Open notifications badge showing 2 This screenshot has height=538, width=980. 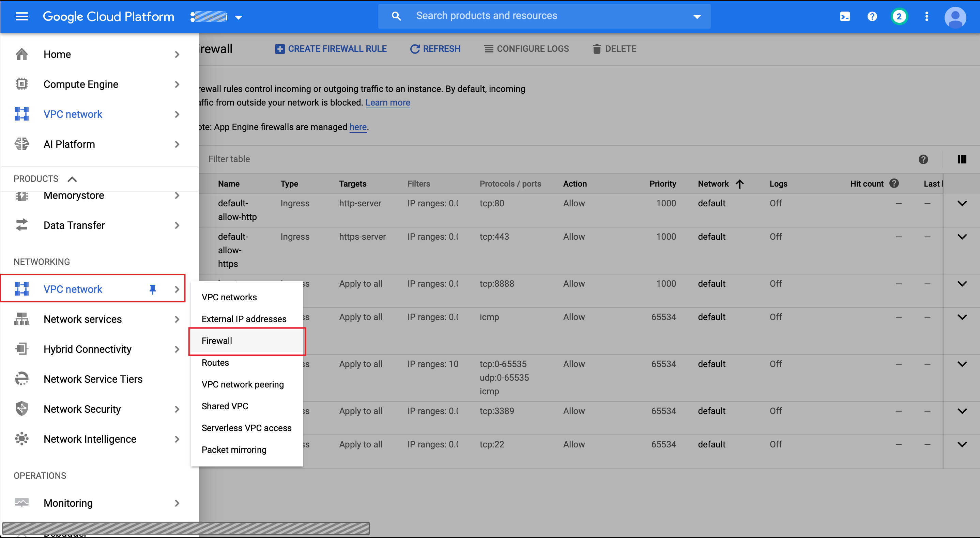[x=899, y=16]
